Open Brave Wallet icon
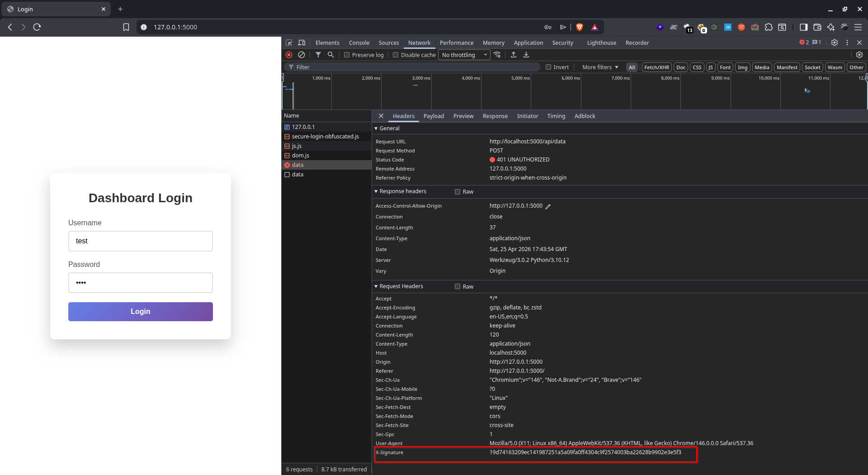868x475 pixels. [817, 27]
